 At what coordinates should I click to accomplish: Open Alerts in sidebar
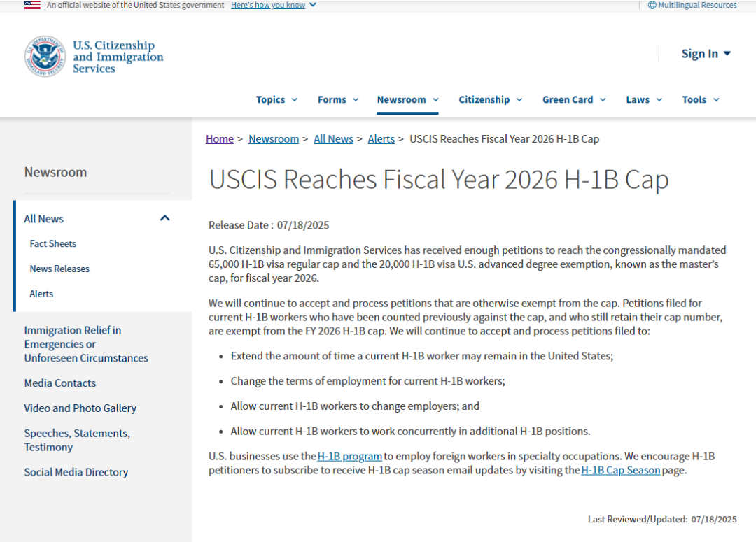click(41, 294)
